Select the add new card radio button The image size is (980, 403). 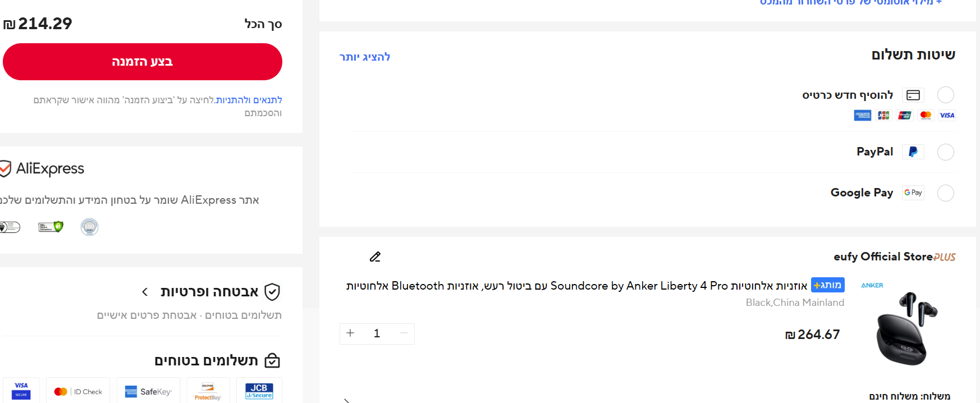tap(946, 95)
